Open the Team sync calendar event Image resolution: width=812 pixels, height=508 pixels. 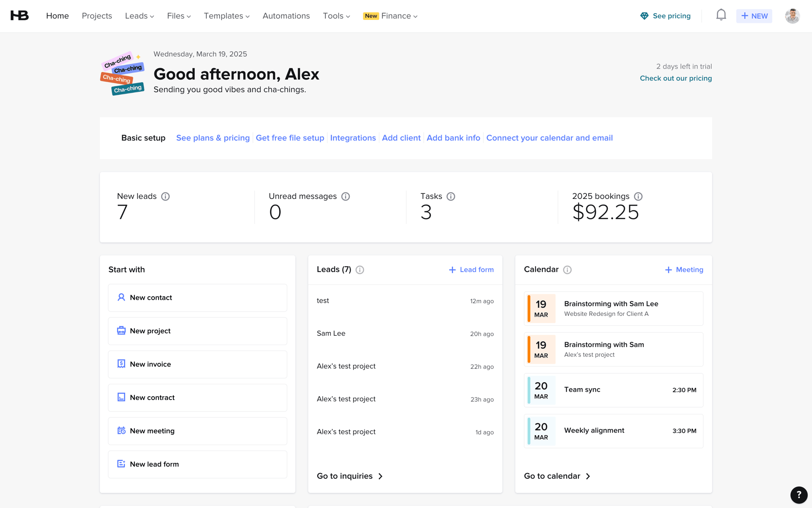pyautogui.click(x=614, y=390)
